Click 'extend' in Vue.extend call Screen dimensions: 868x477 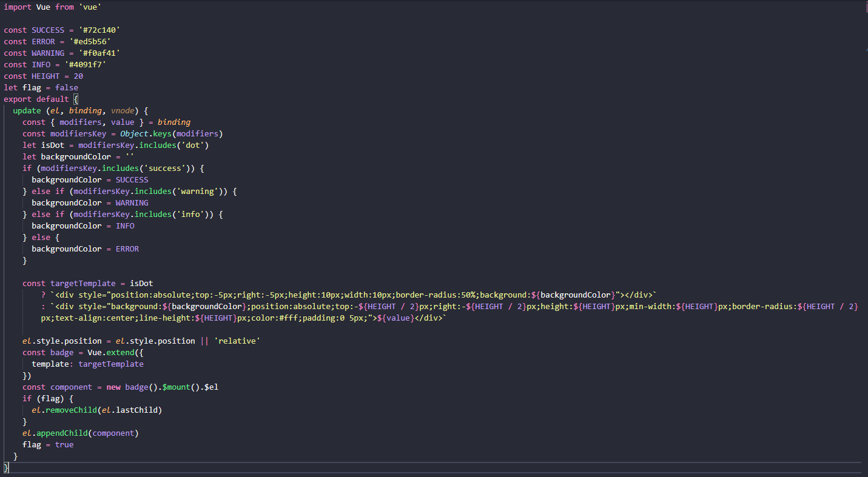120,352
